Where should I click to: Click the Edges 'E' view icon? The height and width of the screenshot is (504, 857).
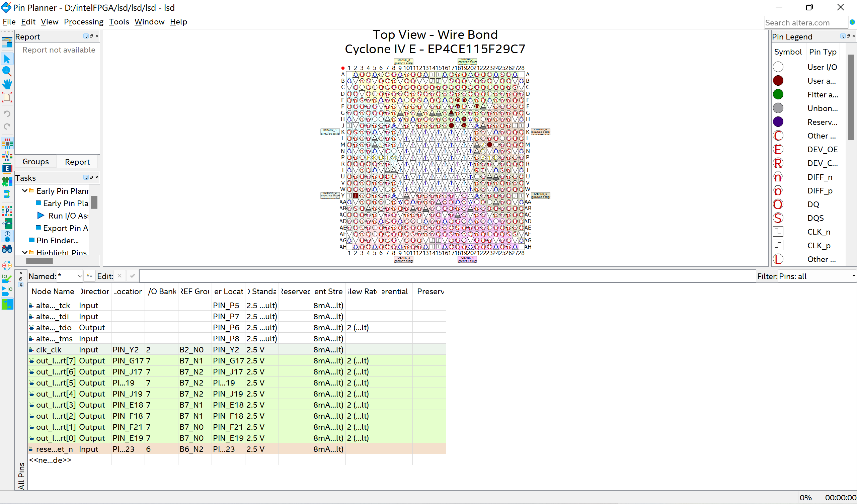point(7,169)
